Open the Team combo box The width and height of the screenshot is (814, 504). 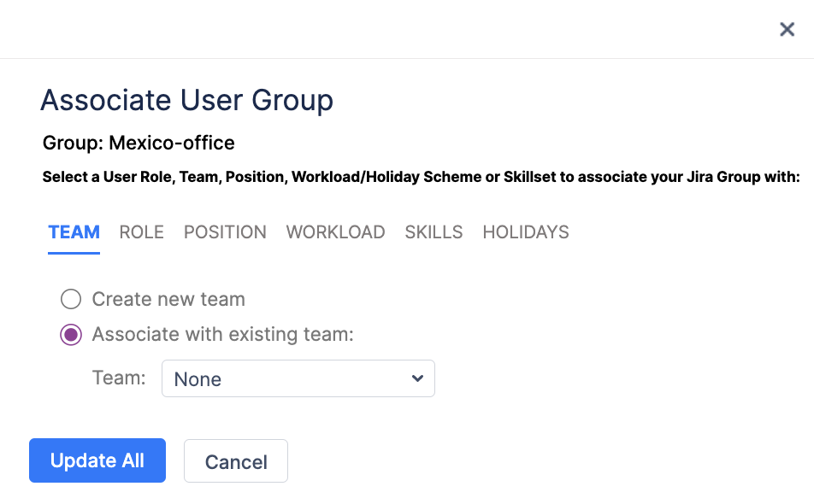[298, 378]
